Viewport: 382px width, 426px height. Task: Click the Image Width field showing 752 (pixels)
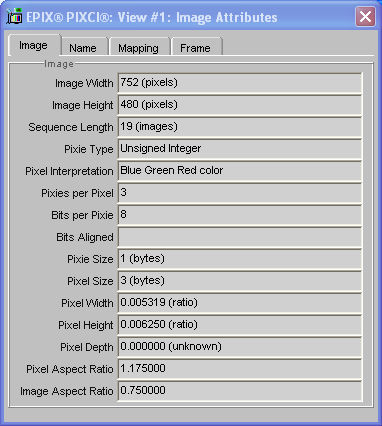tap(240, 83)
